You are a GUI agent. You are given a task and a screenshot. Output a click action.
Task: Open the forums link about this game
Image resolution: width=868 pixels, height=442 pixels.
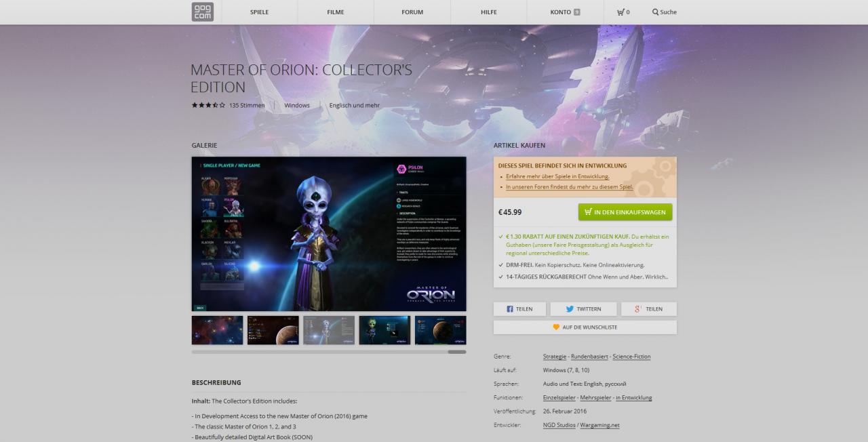coord(570,186)
